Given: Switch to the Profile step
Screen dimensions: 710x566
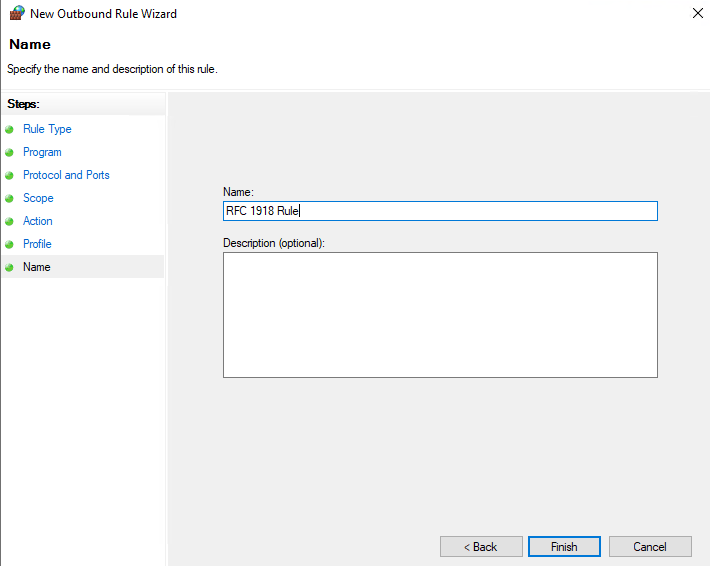Looking at the screenshot, I should [37, 244].
